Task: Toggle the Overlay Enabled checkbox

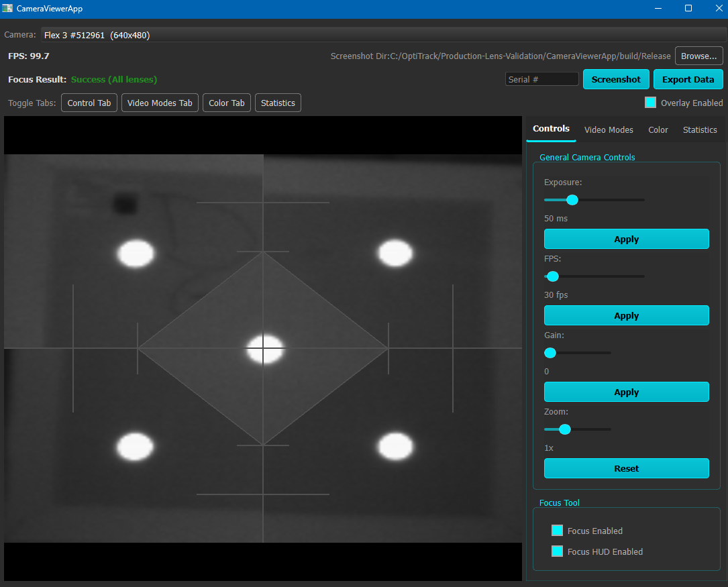Action: point(649,103)
